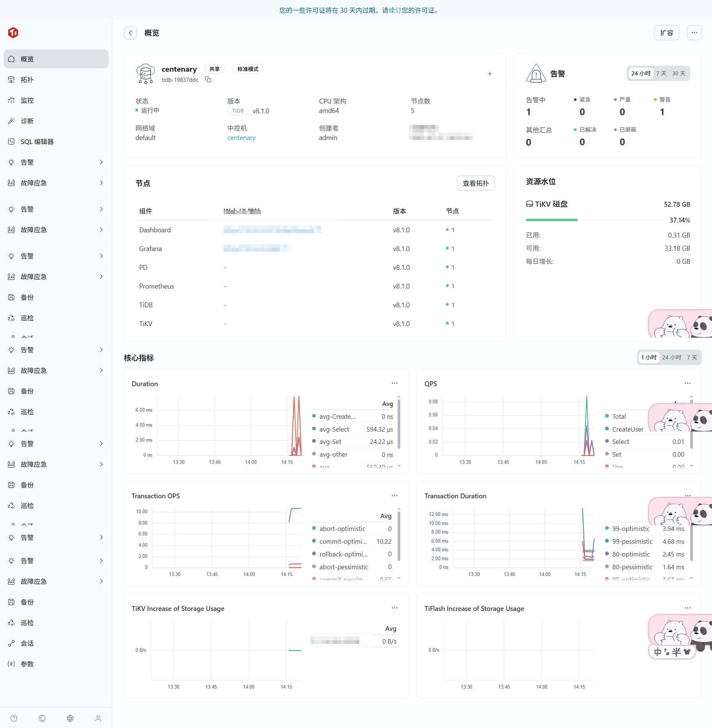This screenshot has width=712, height=728.
Task: Click the Prometheus component row
Action: [315, 286]
